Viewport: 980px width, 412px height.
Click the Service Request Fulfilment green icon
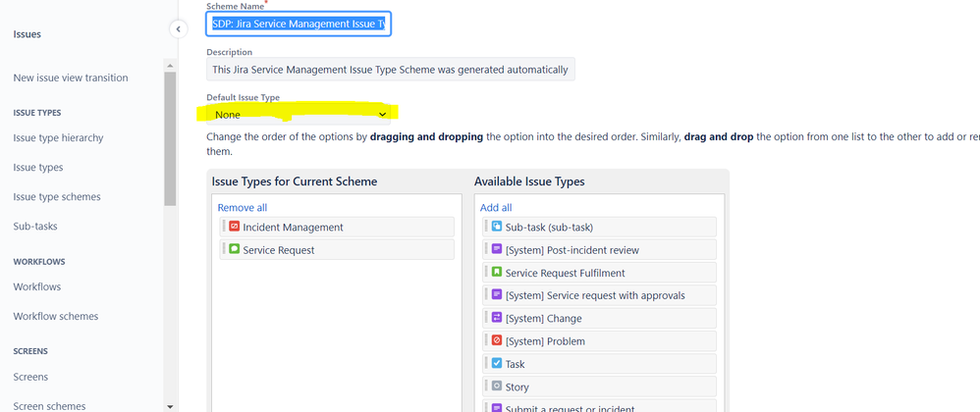pyautogui.click(x=497, y=272)
